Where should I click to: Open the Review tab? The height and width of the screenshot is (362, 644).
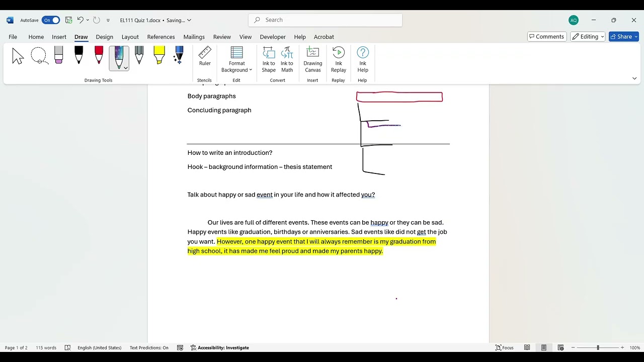coord(222,37)
